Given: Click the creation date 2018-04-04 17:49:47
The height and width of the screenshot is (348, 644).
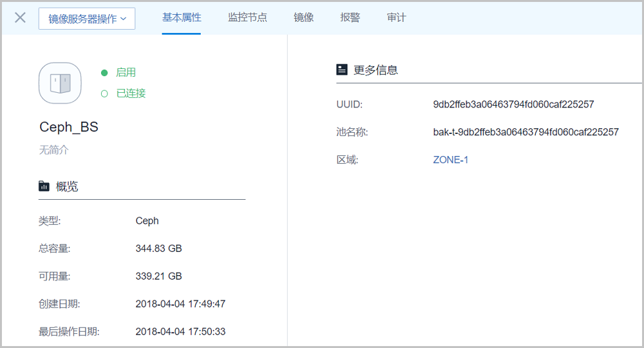Looking at the screenshot, I should click(180, 304).
